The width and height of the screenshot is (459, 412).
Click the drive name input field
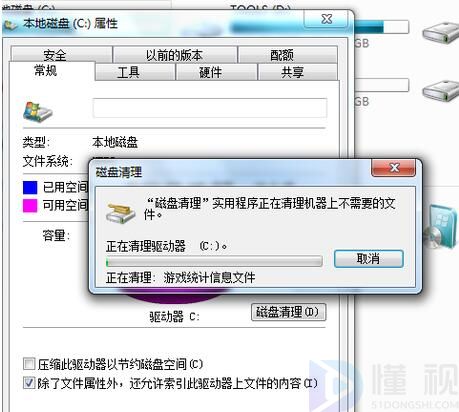click(x=210, y=108)
